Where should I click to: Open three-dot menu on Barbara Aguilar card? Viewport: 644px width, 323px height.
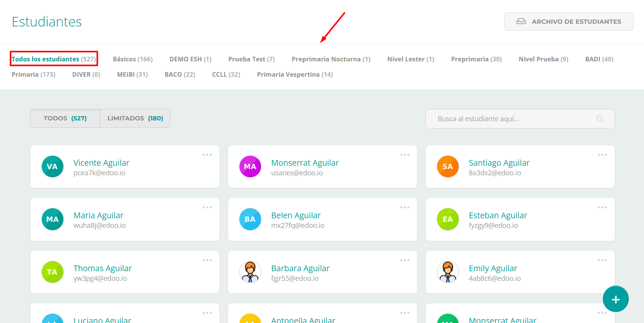point(405,260)
